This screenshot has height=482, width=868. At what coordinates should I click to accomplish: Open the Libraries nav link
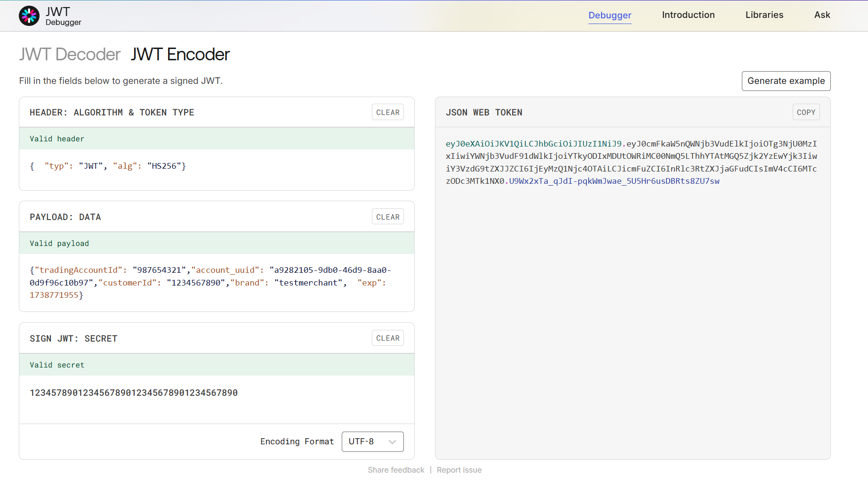(764, 15)
